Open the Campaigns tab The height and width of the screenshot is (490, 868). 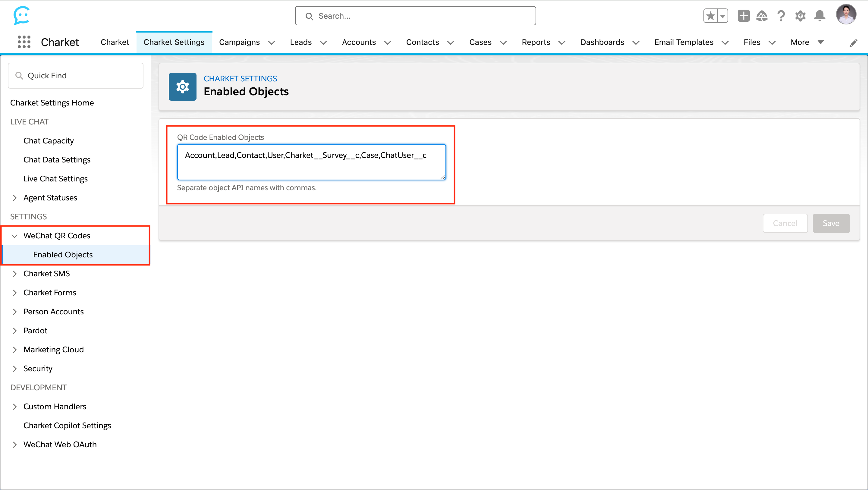coord(239,42)
